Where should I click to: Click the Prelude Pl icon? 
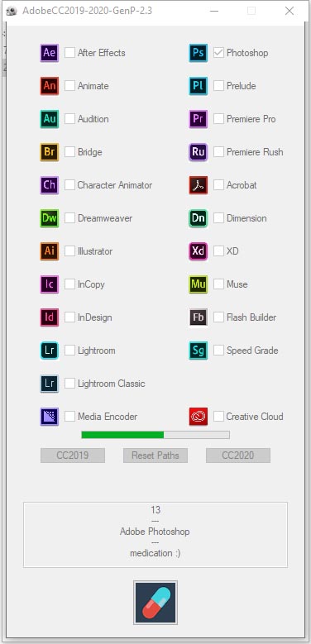point(199,86)
